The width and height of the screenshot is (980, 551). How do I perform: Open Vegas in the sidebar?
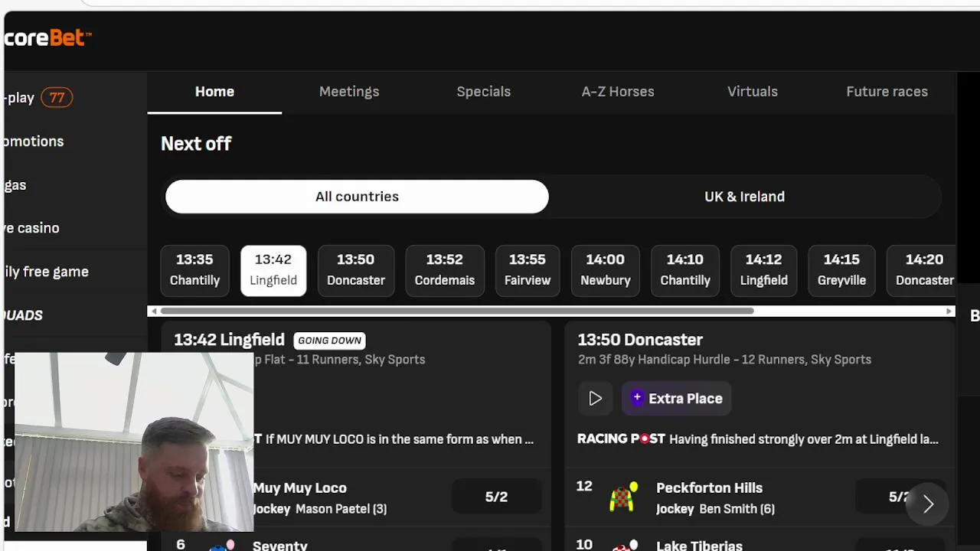coord(15,185)
